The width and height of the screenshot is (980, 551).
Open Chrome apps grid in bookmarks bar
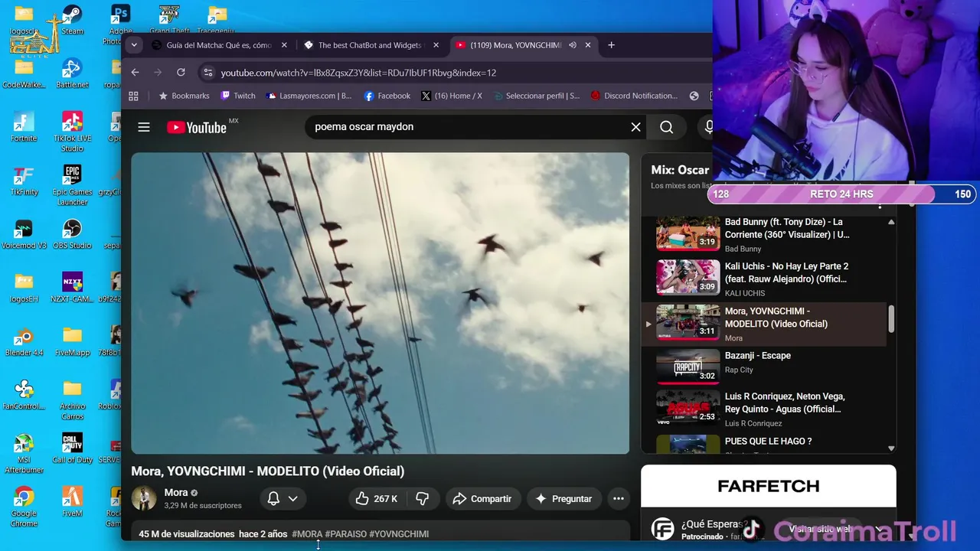(x=133, y=96)
